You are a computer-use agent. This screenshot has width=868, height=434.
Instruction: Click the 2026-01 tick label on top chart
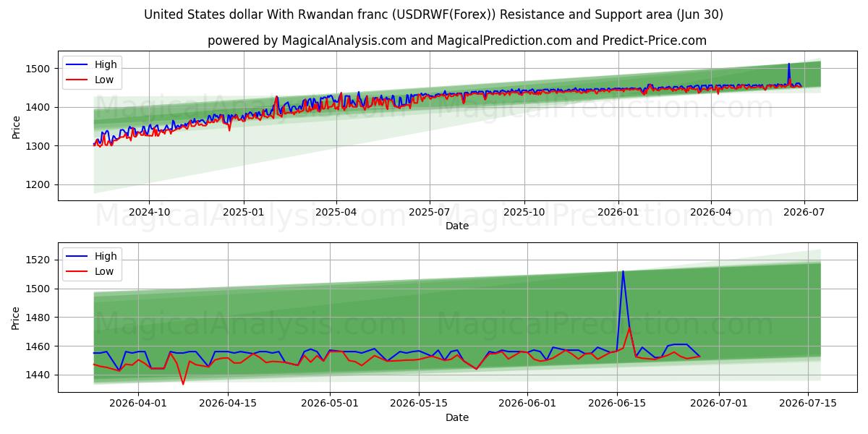point(618,212)
